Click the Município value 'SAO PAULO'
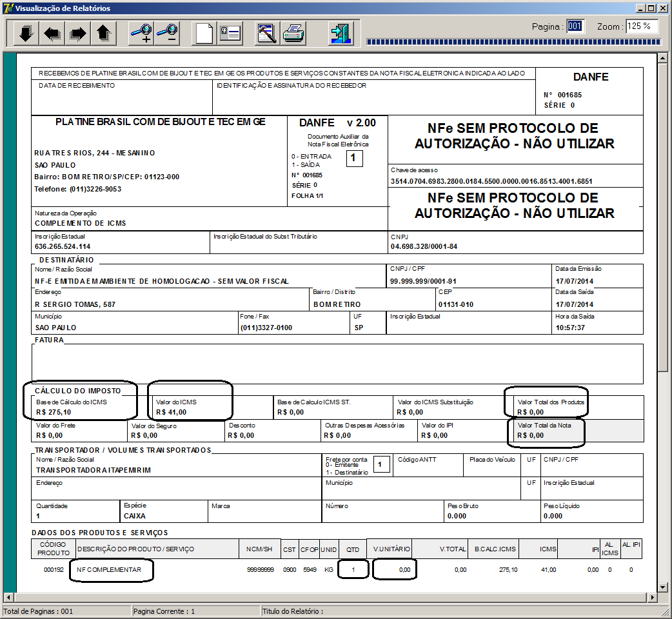The image size is (672, 619). click(55, 328)
